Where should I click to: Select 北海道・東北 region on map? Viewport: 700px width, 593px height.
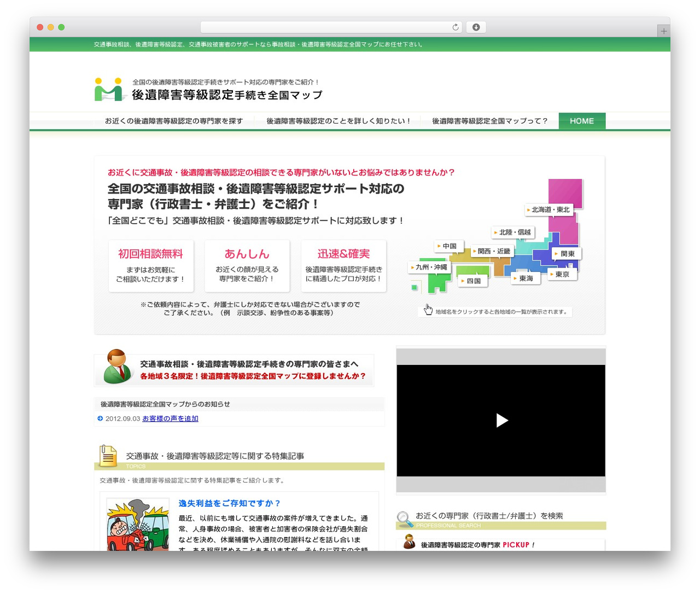(x=549, y=210)
